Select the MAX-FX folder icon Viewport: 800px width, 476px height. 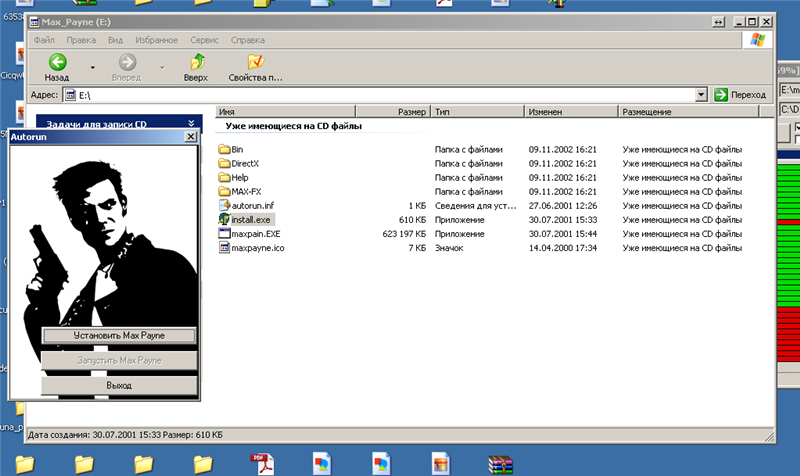pyautogui.click(x=224, y=191)
